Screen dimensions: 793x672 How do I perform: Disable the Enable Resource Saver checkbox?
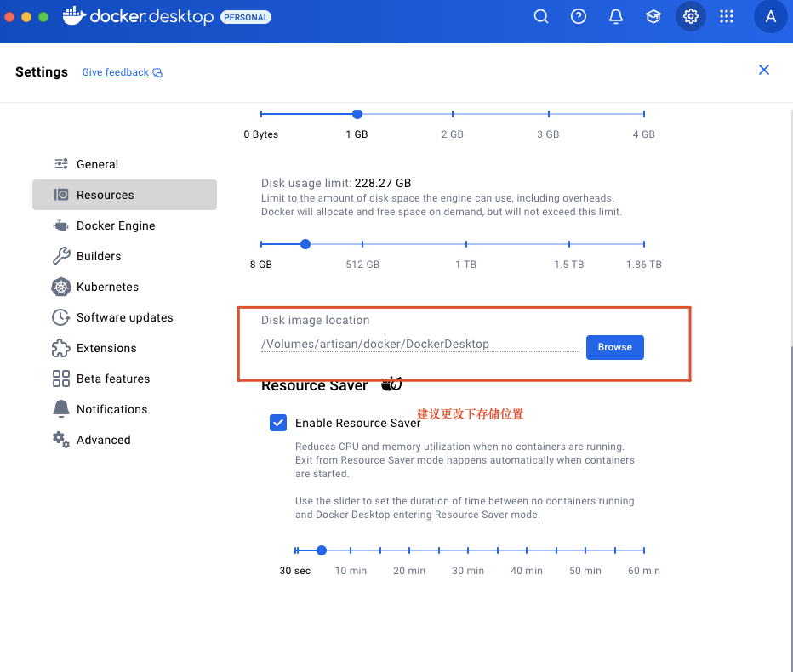click(x=278, y=423)
